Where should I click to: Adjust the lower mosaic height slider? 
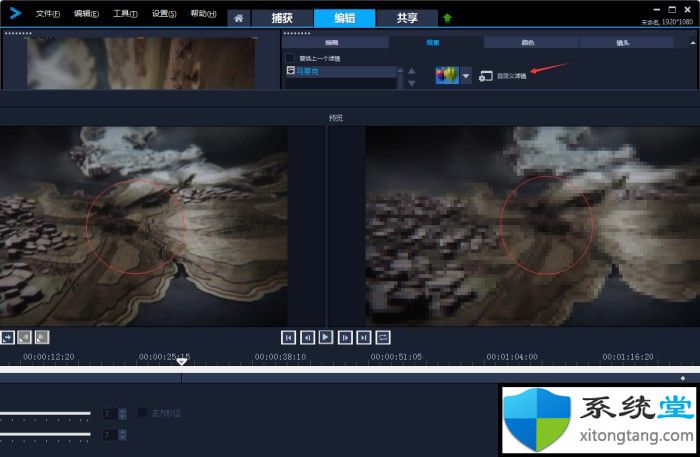(45, 434)
